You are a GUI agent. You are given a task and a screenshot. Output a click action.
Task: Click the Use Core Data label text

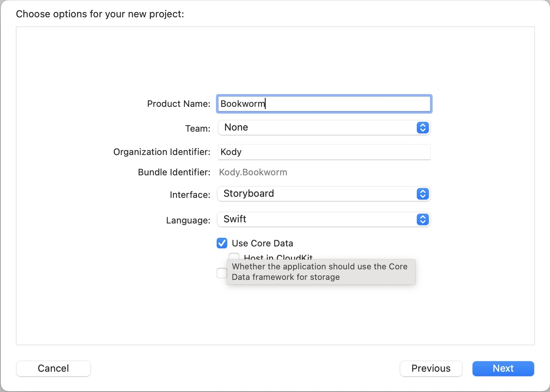click(x=262, y=243)
